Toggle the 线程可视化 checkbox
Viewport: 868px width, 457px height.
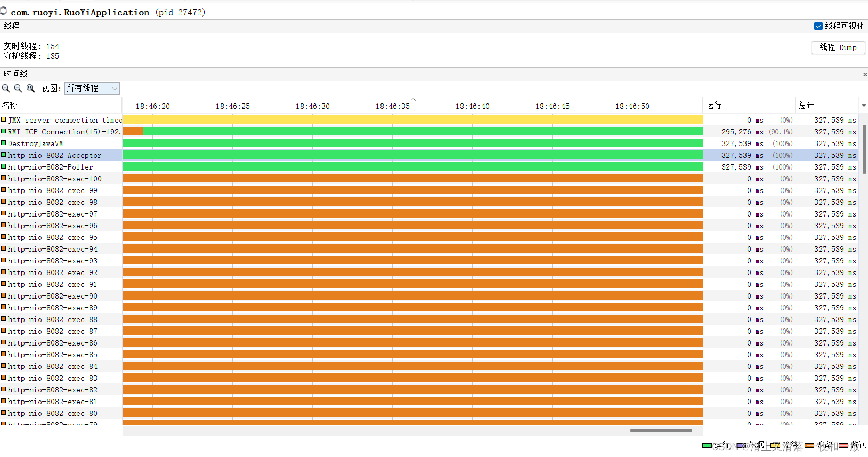(x=818, y=26)
